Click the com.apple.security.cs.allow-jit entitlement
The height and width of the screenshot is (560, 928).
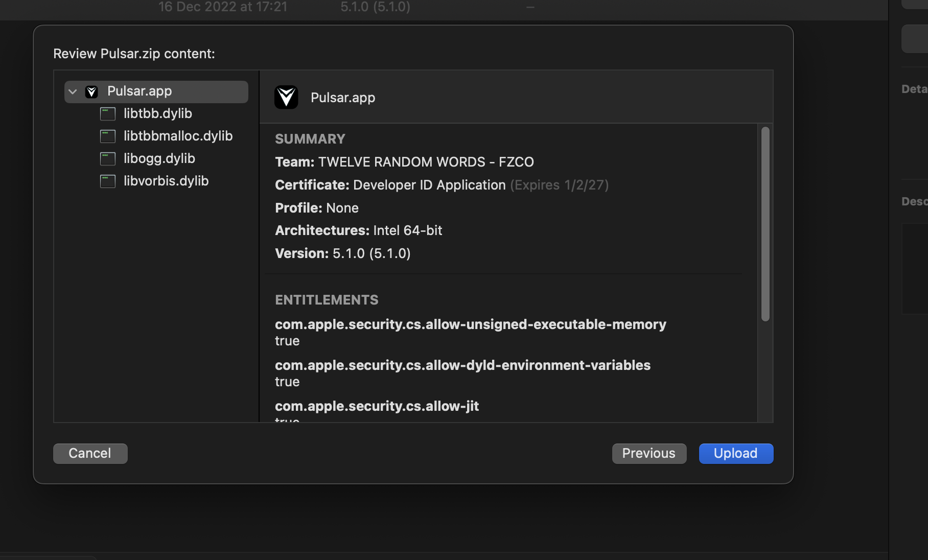pos(377,406)
